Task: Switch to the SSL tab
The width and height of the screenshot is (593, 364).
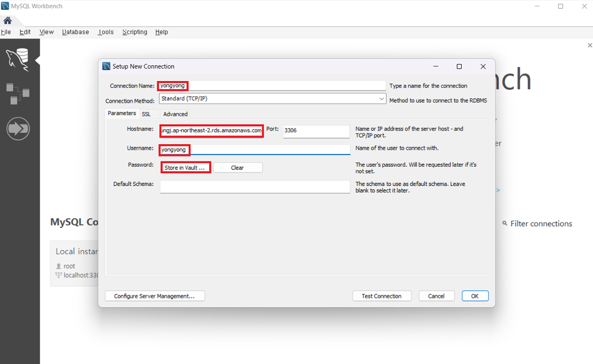Action: (146, 114)
